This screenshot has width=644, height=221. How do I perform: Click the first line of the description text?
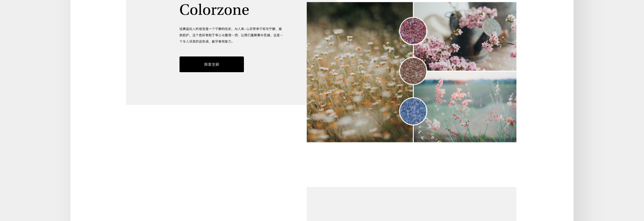[231, 29]
